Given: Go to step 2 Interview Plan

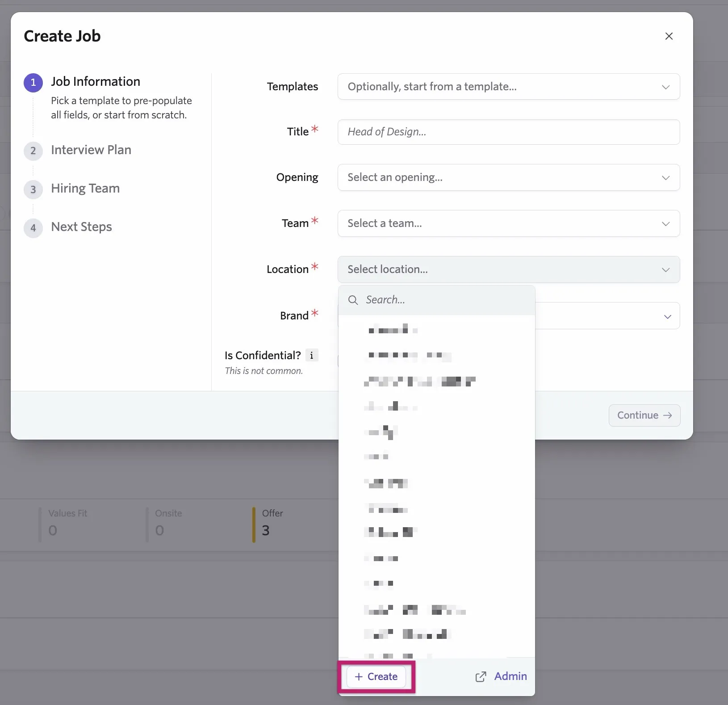Looking at the screenshot, I should pyautogui.click(x=91, y=150).
